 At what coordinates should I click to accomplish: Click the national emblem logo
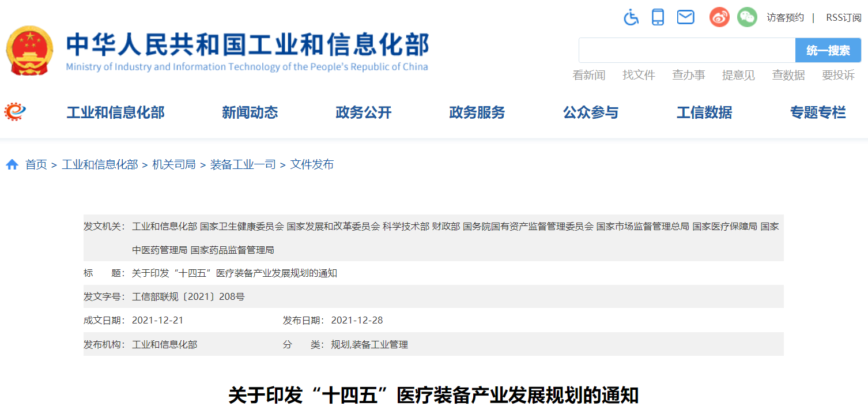(x=29, y=51)
